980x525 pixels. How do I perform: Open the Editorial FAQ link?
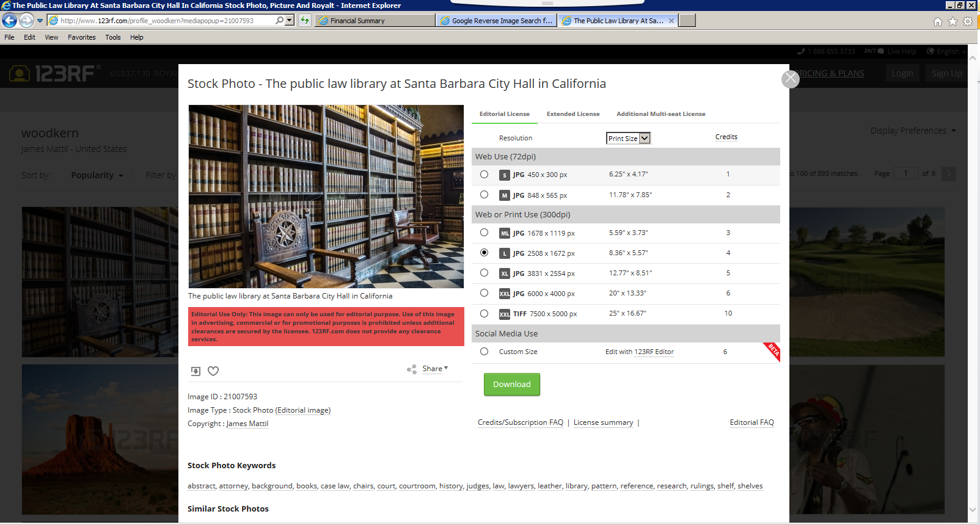pos(751,422)
